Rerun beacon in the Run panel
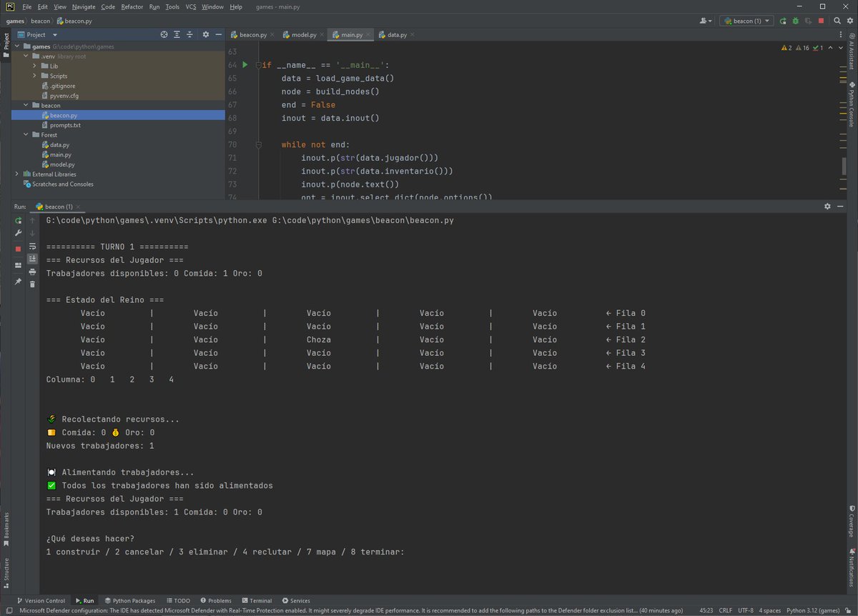Image resolution: width=858 pixels, height=616 pixels. 18,221
